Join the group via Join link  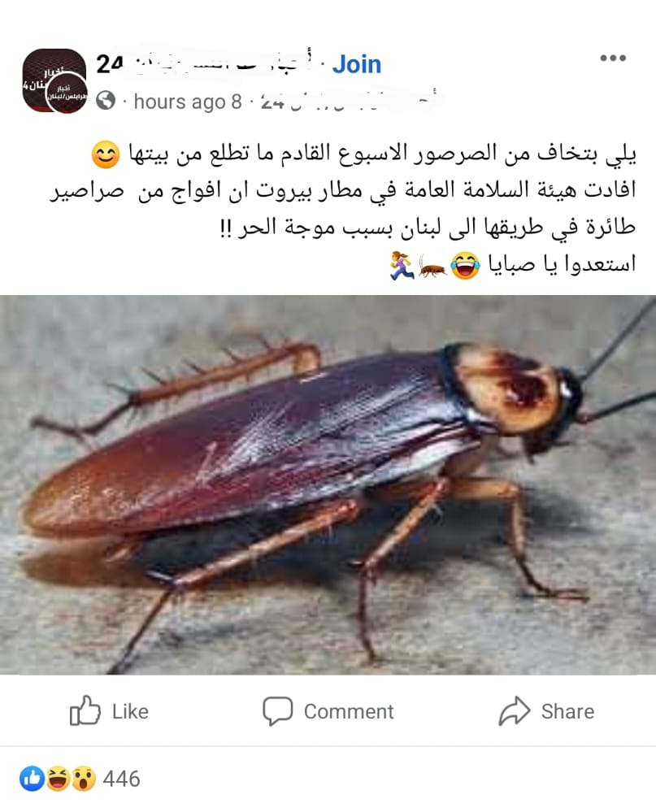tap(357, 64)
